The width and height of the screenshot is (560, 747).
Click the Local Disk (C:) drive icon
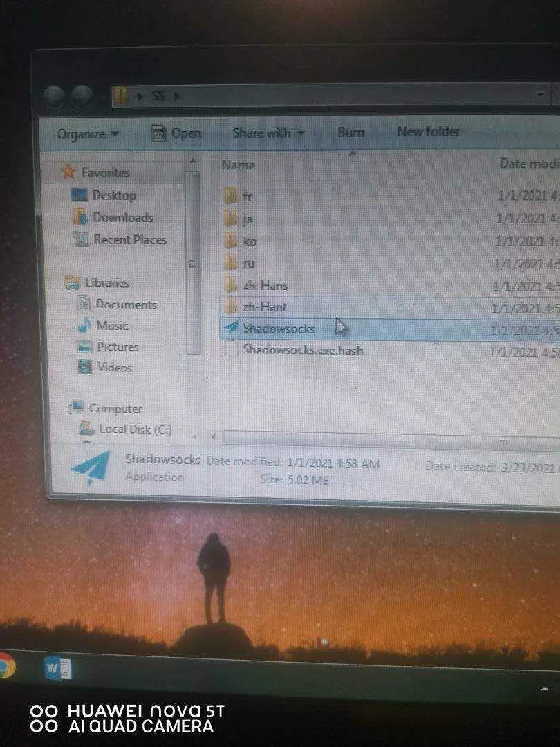[86, 428]
